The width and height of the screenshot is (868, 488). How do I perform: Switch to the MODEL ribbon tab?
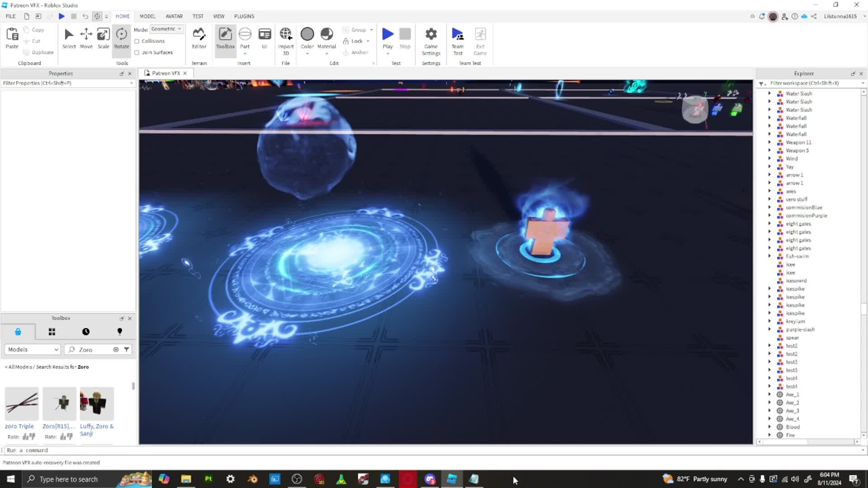click(x=147, y=16)
